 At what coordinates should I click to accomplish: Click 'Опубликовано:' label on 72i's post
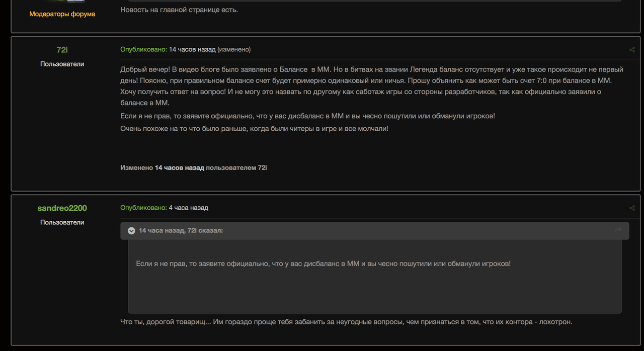coord(143,49)
